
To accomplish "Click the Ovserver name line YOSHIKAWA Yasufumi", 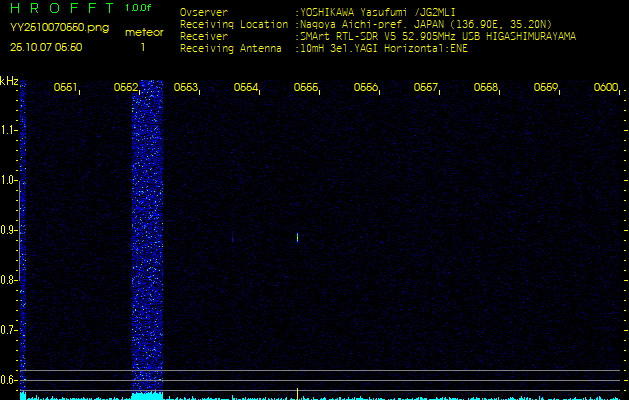I will tap(318, 12).
